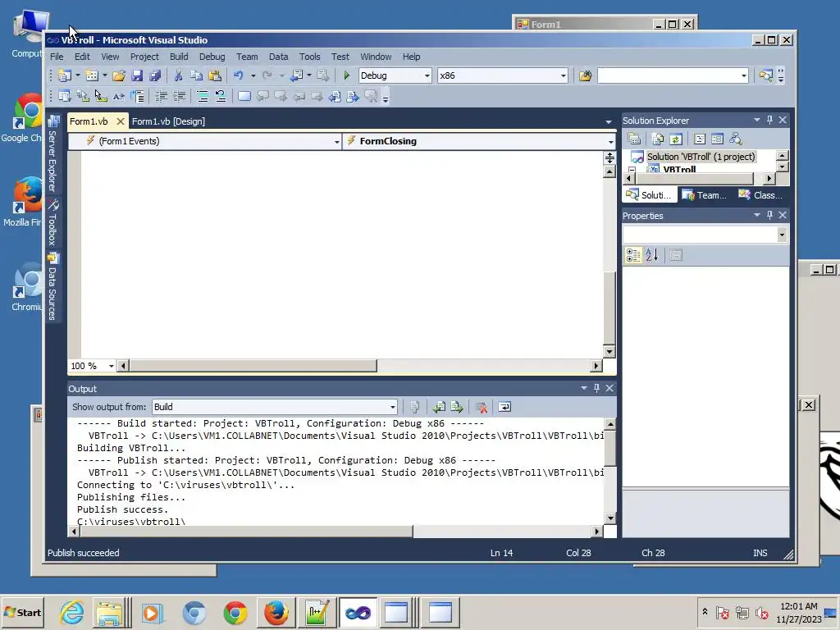Click the Display Parameter Info icon
840x630 pixels.
[83, 97]
